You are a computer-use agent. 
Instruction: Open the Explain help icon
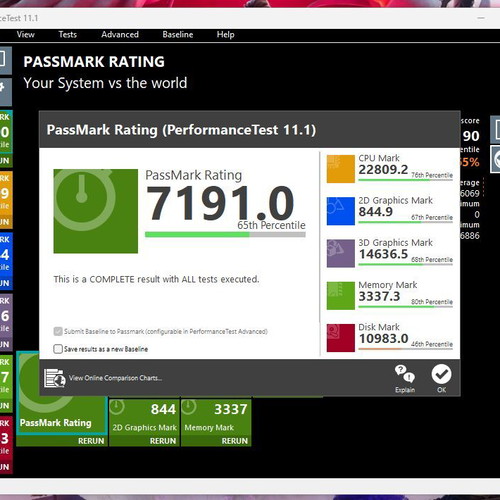point(405,374)
